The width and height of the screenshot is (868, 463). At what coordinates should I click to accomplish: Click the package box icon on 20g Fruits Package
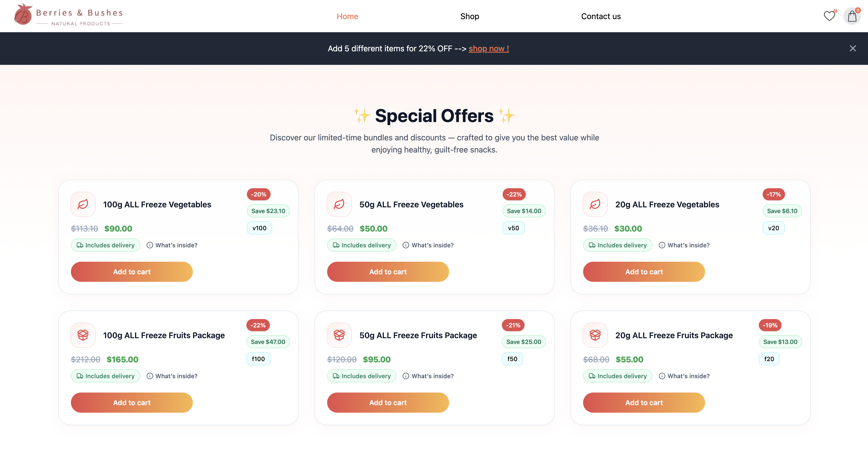(x=595, y=335)
